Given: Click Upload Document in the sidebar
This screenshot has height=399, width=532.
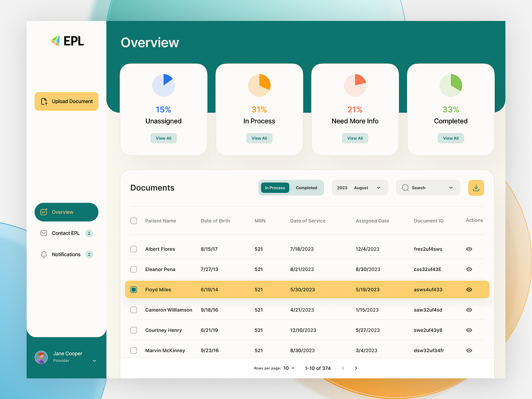Looking at the screenshot, I should coord(66,101).
